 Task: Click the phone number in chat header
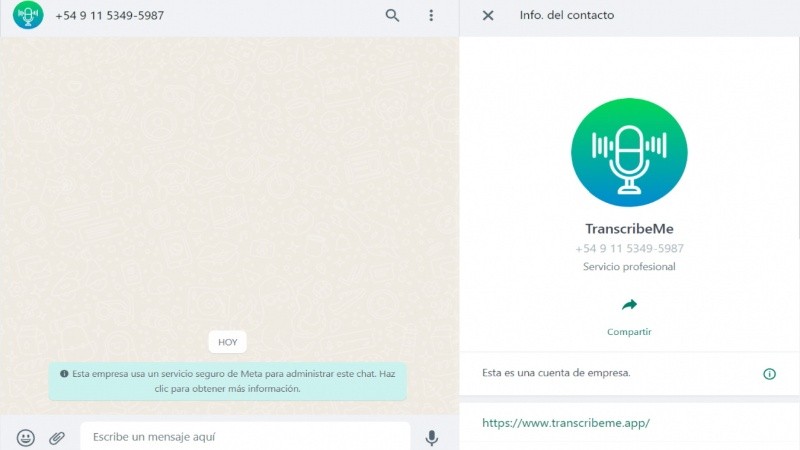110,16
